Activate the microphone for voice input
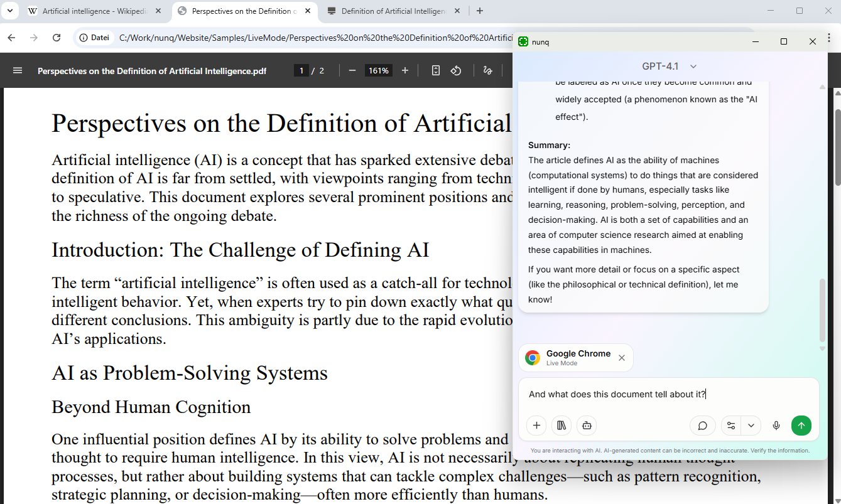Screen dimensions: 841x504 click(x=776, y=426)
